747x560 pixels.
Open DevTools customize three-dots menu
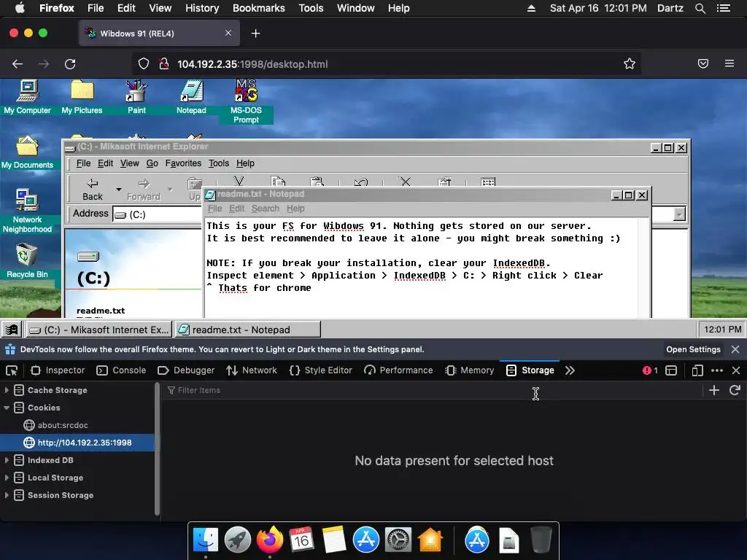click(x=716, y=370)
